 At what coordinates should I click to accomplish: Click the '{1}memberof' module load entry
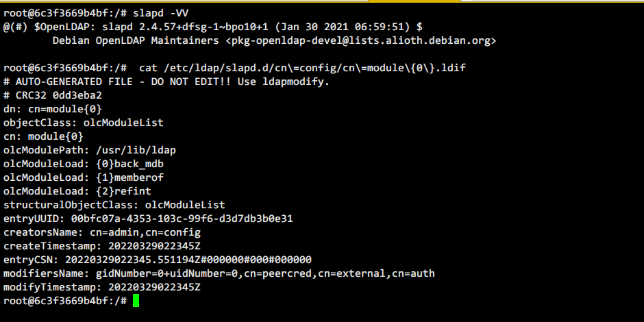coord(129,177)
